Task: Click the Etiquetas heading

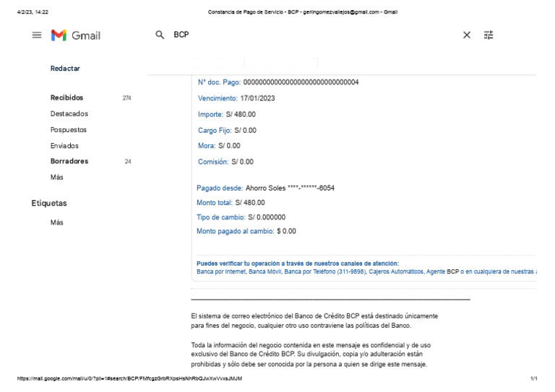Action: coord(49,204)
